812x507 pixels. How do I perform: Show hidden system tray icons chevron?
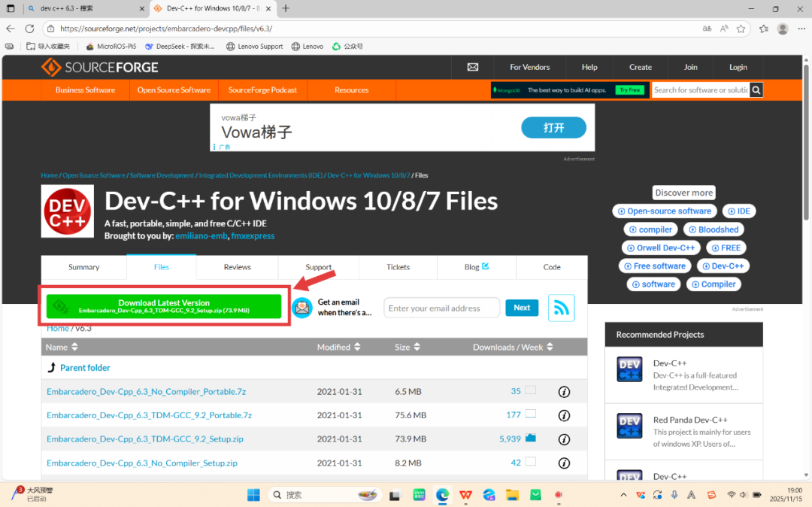pos(623,495)
